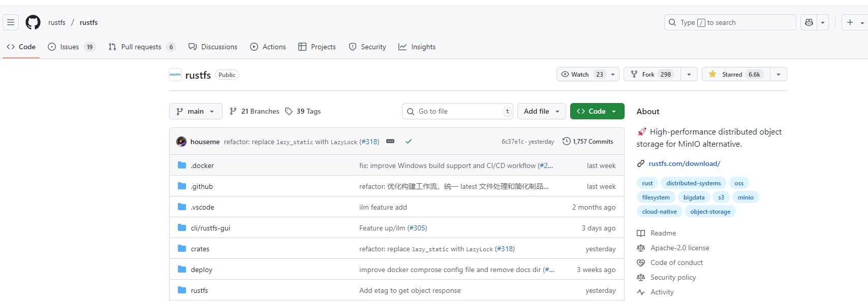Screen dimensions: 868x301
Task: Click the Code of conduct heart icon
Action: [x=641, y=262]
